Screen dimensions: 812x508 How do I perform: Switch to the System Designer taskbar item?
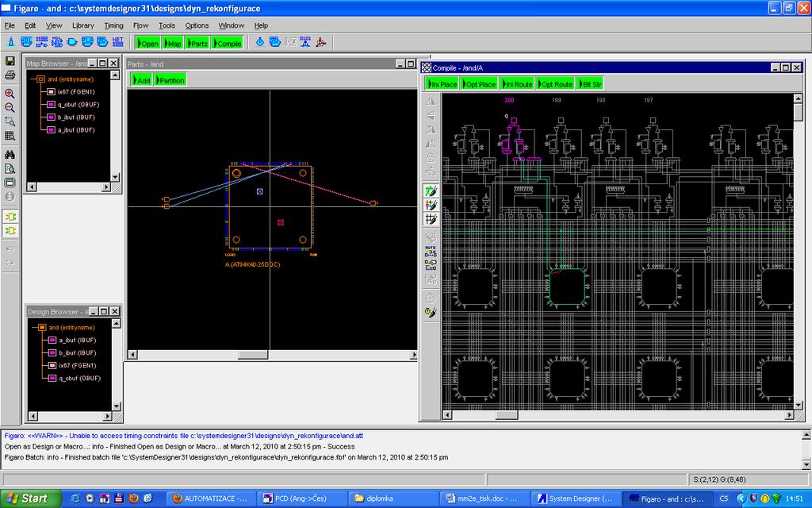(x=575, y=498)
